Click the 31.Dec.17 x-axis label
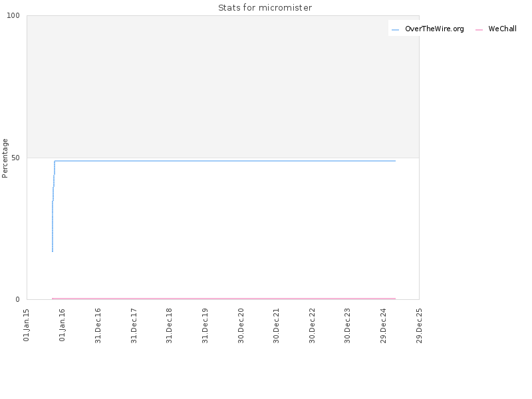This screenshot has width=532, height=399. point(134,325)
